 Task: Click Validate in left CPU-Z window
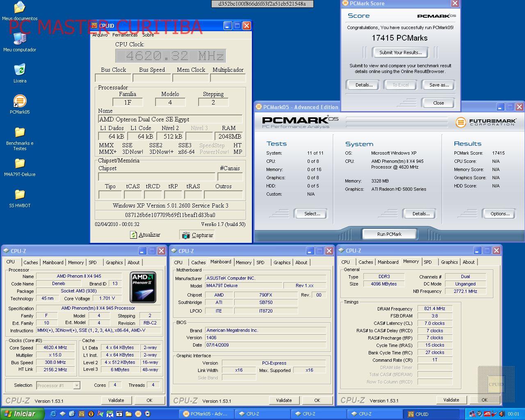coord(116,400)
